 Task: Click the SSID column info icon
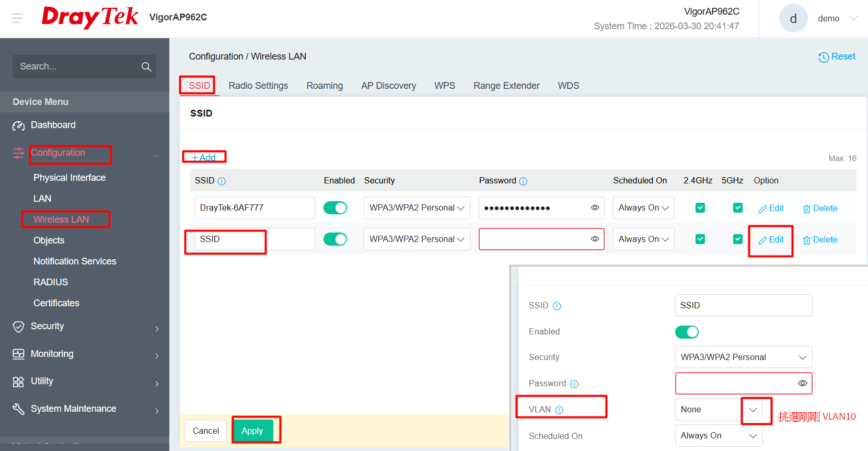click(x=222, y=181)
